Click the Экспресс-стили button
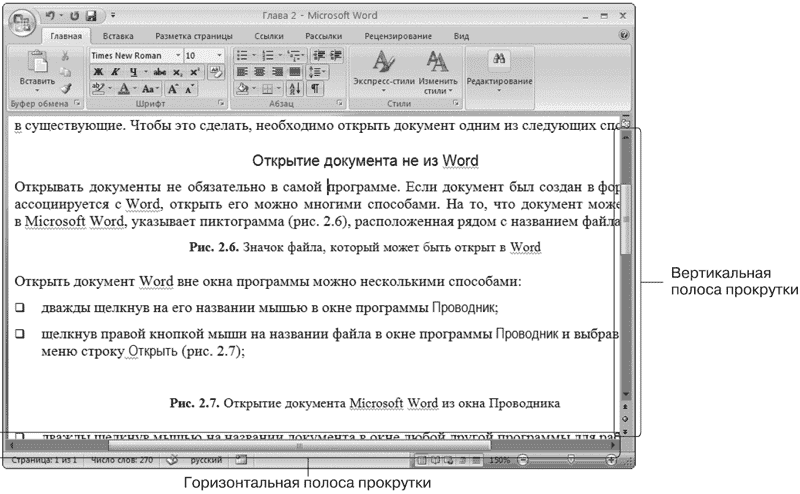Screen dimensions: 800x494 tap(384, 71)
